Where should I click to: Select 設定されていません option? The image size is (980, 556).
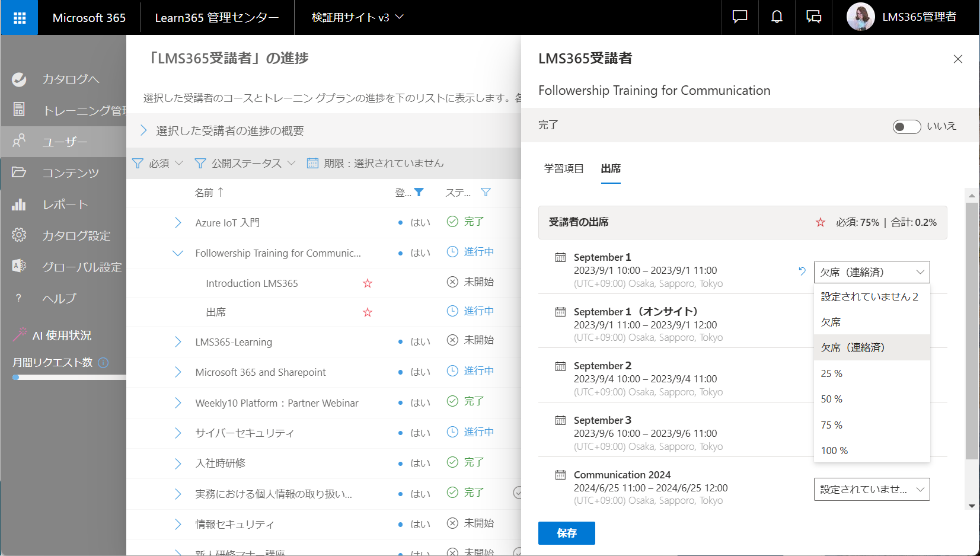(x=872, y=296)
